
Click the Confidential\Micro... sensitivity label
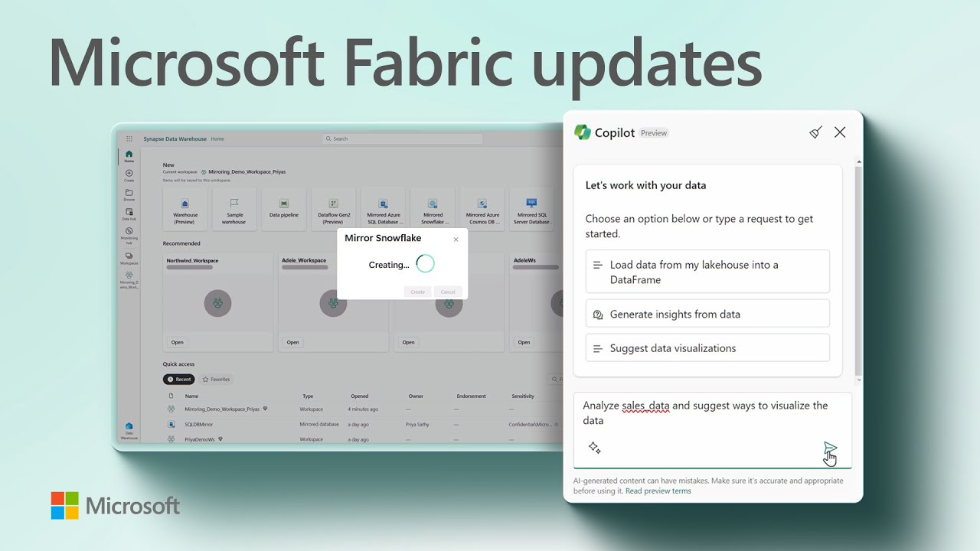point(530,424)
